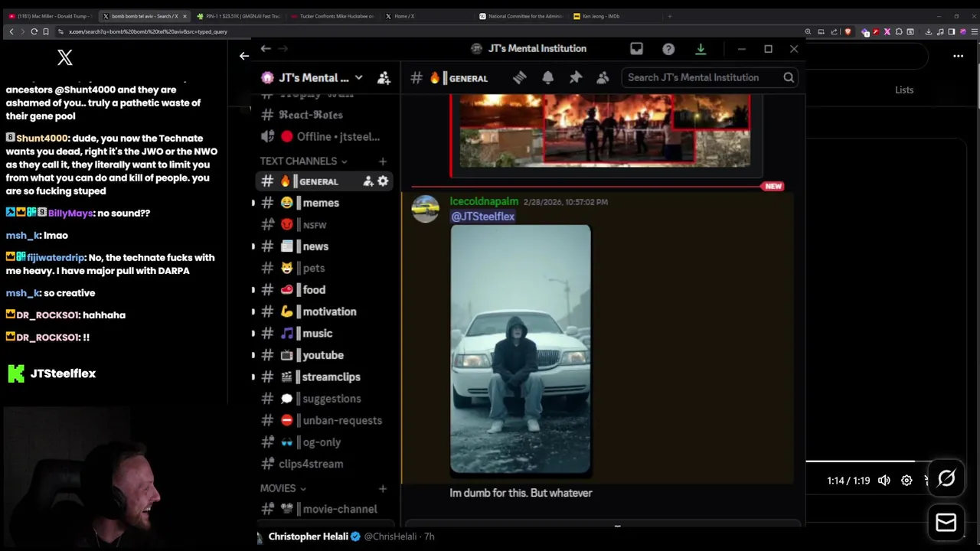Switch to Tucker Confronts Mike Huckabee tab

[x=334, y=16]
